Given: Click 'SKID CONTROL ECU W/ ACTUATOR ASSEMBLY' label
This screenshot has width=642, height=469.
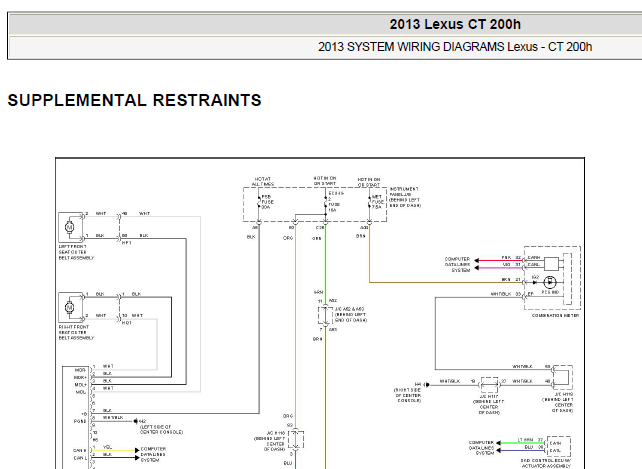Looking at the screenshot, I should [546, 463].
